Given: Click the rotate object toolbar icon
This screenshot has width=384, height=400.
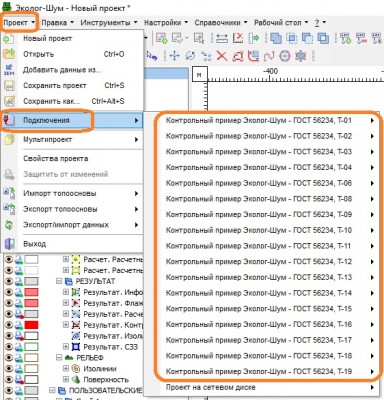Looking at the screenshot, I should click(x=190, y=56).
